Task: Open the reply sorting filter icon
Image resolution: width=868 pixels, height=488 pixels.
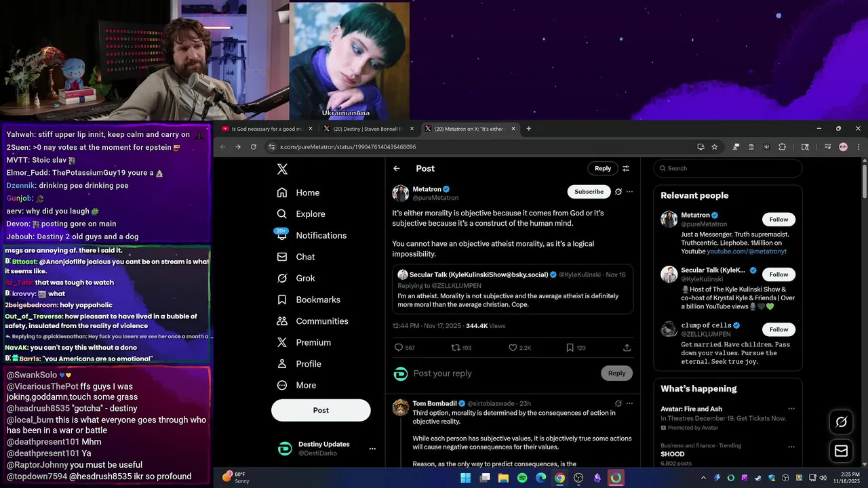Action: (x=626, y=168)
